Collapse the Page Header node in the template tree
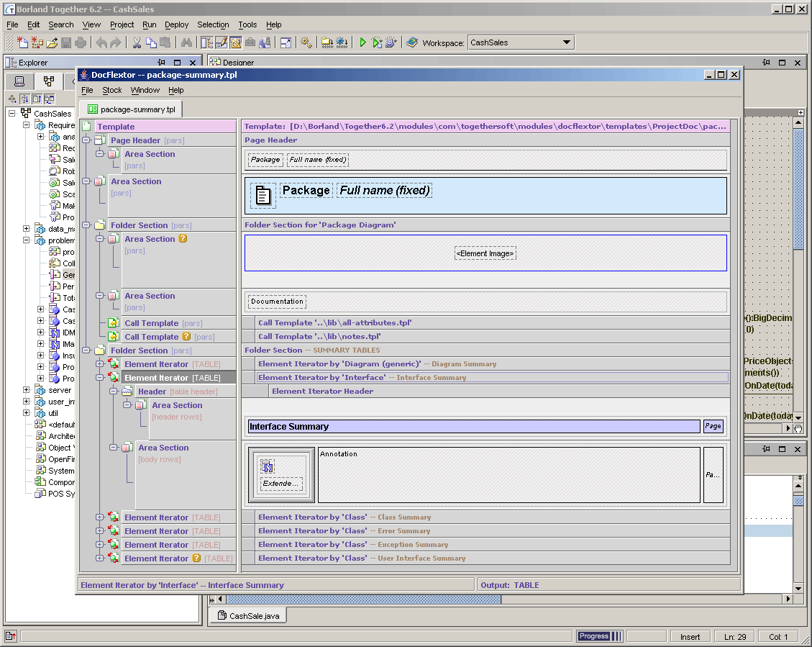The width and height of the screenshot is (812, 647). point(86,140)
